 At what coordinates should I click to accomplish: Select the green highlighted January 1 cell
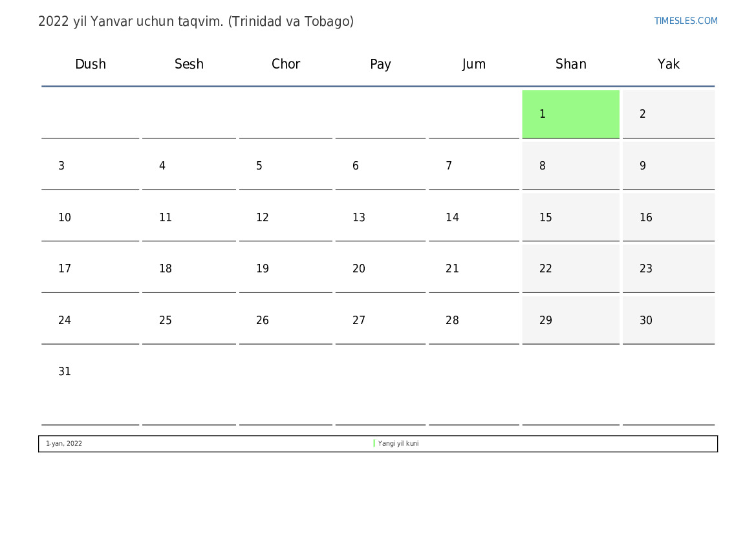[570, 114]
